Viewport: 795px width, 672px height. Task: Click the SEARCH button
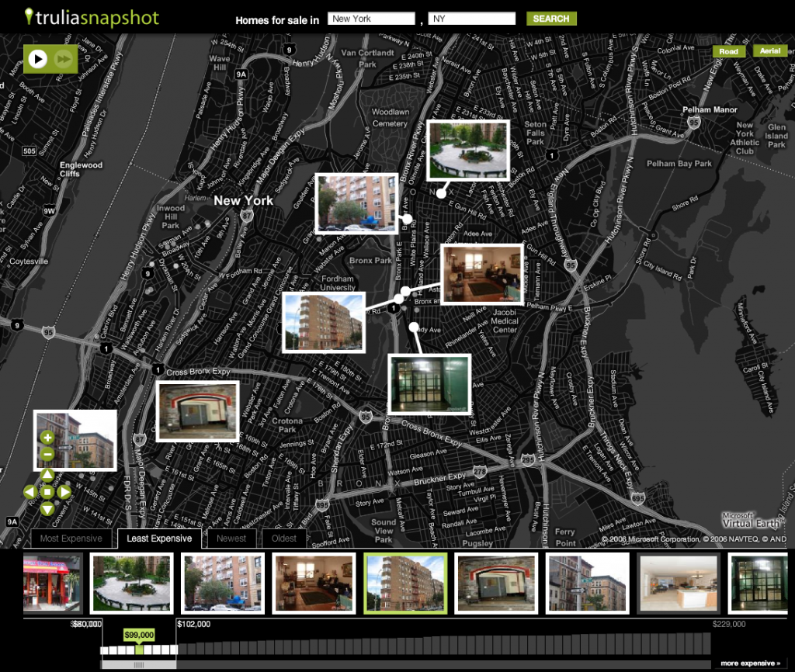click(551, 19)
